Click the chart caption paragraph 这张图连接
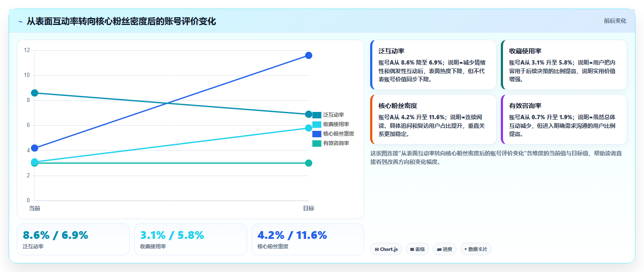Viewport: 644px width, 272px height. click(x=496, y=158)
